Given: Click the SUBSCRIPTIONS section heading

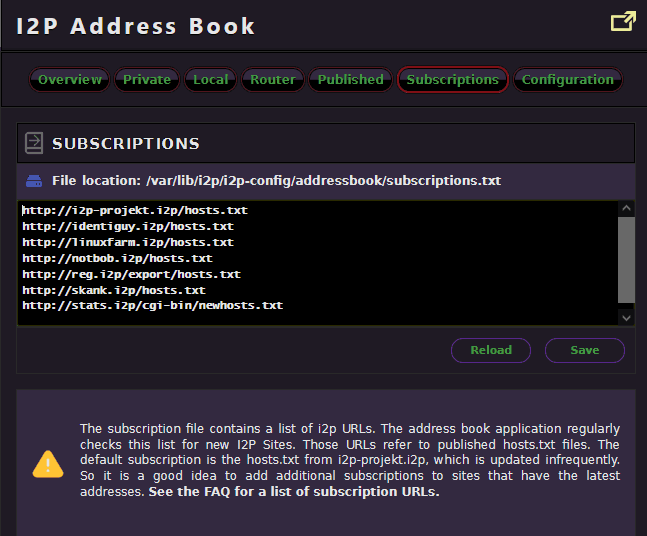Looking at the screenshot, I should (126, 144).
